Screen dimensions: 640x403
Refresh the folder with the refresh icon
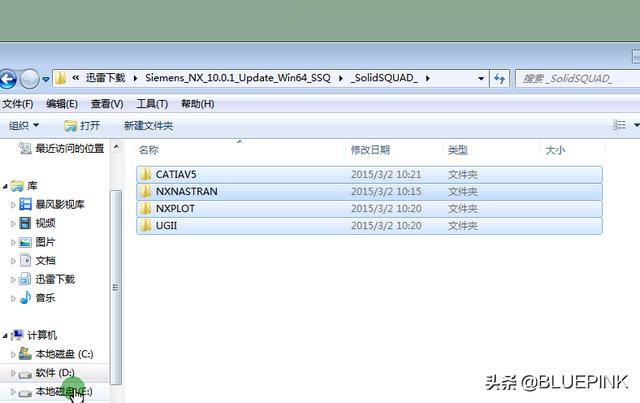coord(500,78)
